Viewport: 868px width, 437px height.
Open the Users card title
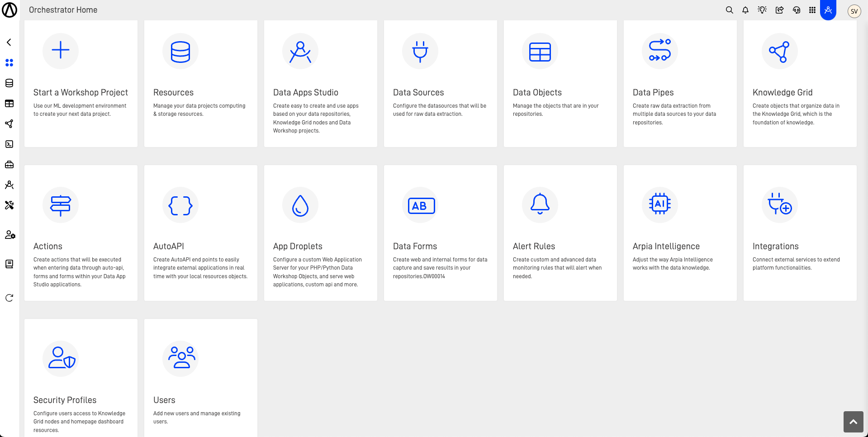tap(164, 400)
